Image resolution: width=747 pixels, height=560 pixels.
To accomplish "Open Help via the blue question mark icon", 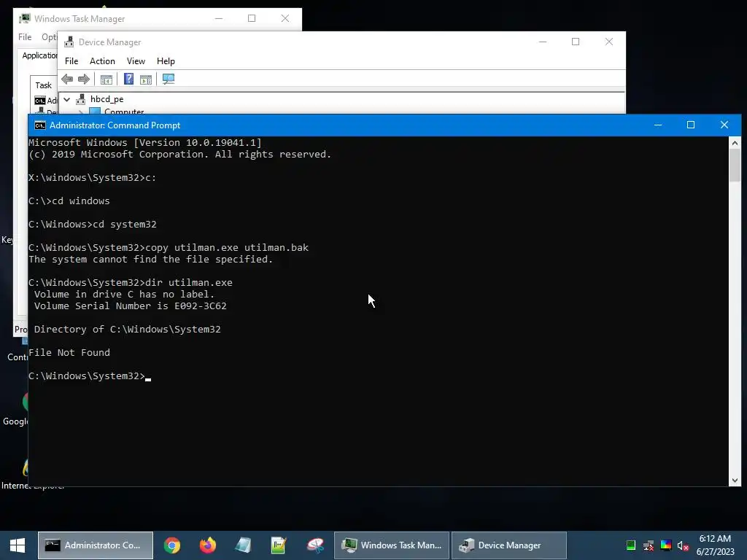I will click(x=128, y=79).
